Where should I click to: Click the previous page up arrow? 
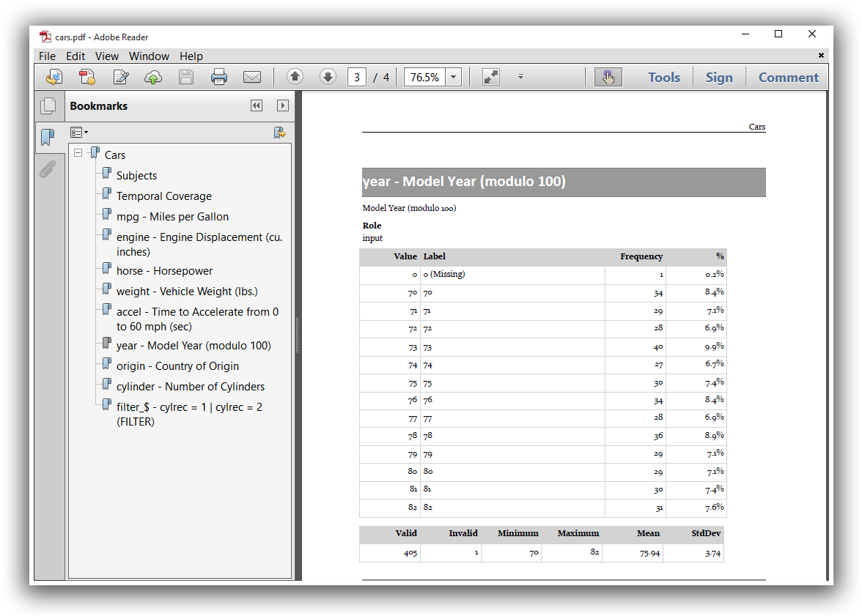(x=295, y=76)
